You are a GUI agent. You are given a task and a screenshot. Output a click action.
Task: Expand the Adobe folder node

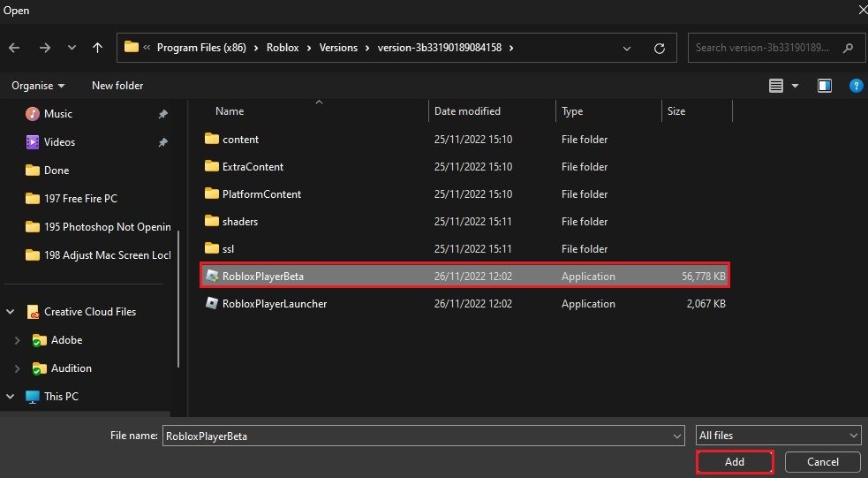coord(17,340)
